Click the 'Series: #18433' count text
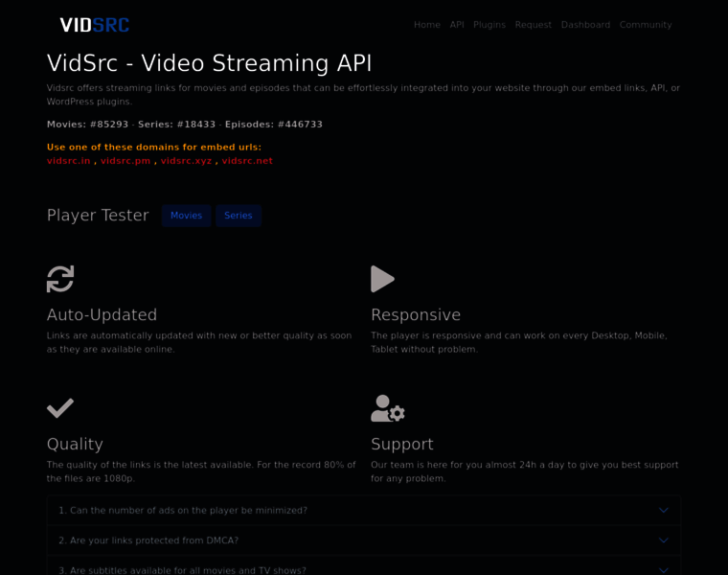728x575 pixels. (177, 125)
